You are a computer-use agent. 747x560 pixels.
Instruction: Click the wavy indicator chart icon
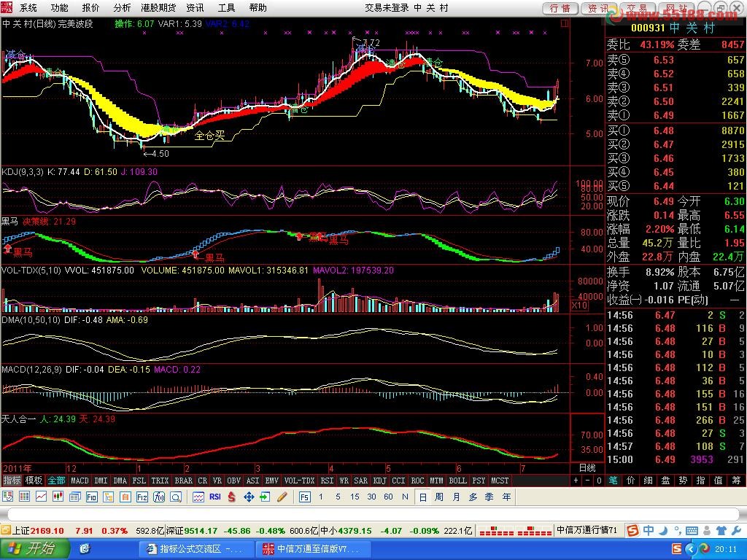coord(198,497)
